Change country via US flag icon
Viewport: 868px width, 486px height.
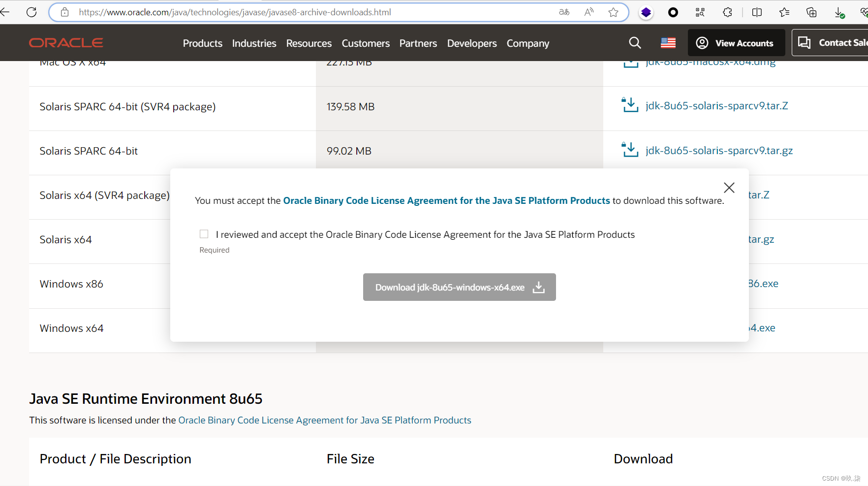pyautogui.click(x=668, y=43)
